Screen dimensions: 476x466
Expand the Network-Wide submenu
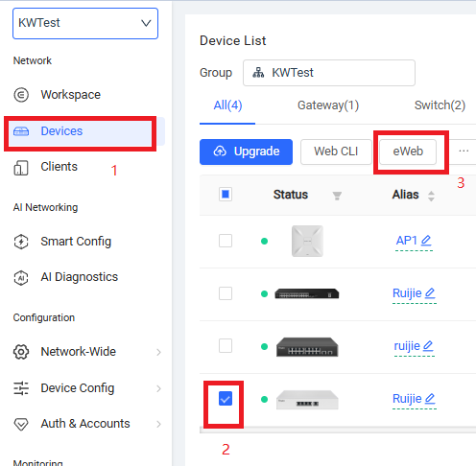(x=86, y=352)
